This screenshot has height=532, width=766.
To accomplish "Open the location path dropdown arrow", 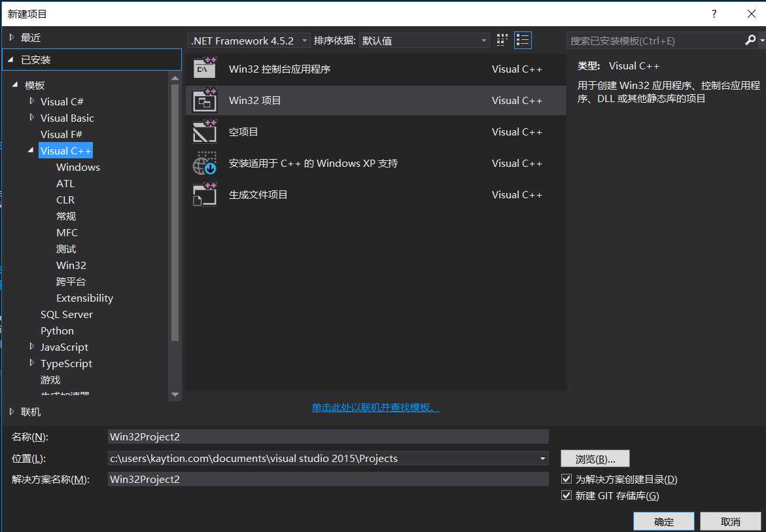I will coord(542,459).
